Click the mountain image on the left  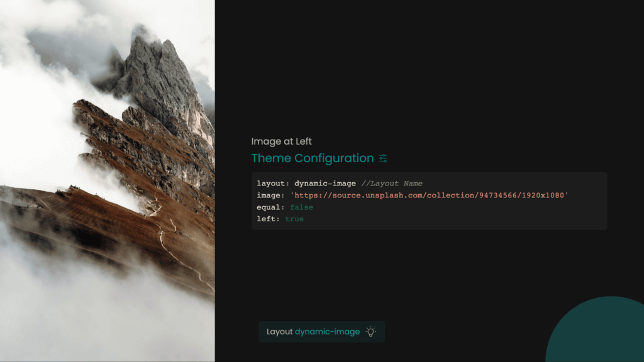(x=107, y=181)
